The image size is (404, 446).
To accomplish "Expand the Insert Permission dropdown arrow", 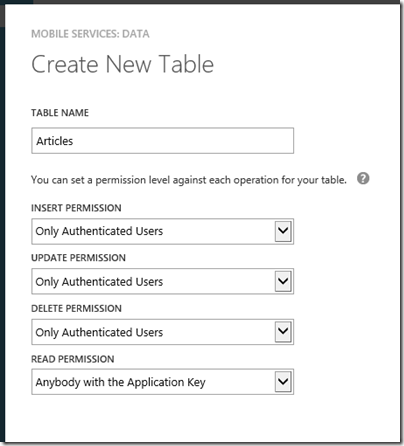I will (283, 231).
